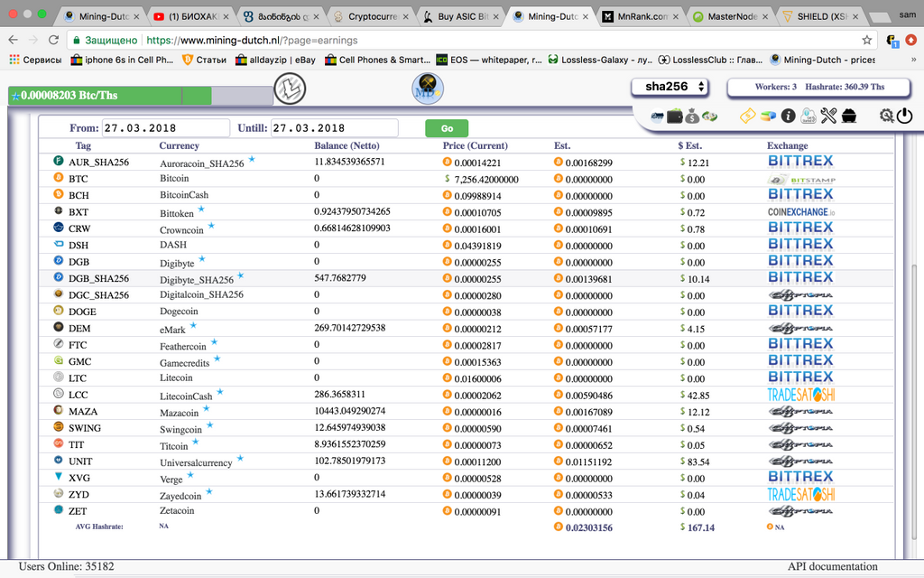Screen dimensions: 924x578
Task: Click the star next to Universalcurrency
Action: [x=240, y=458]
